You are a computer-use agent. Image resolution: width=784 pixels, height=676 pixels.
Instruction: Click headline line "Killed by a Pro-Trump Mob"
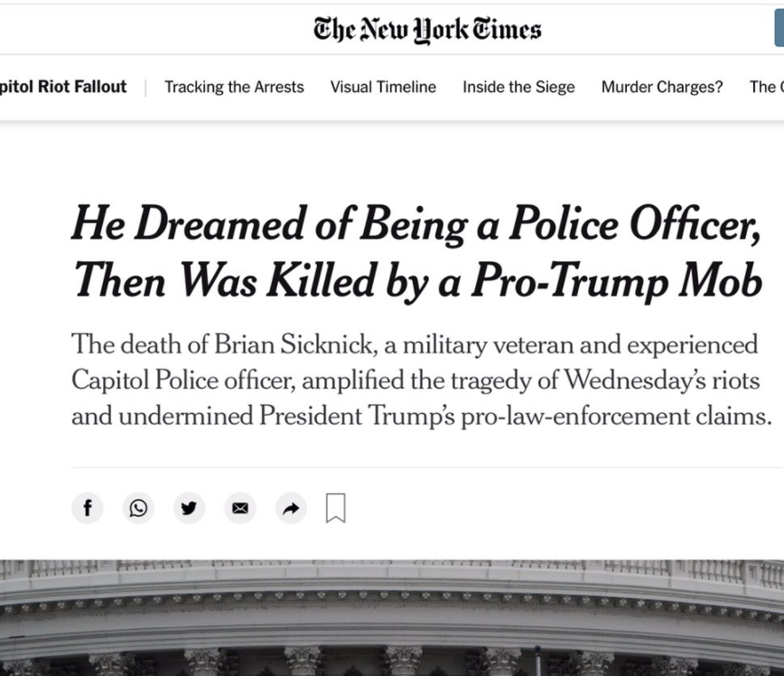tap(515, 280)
